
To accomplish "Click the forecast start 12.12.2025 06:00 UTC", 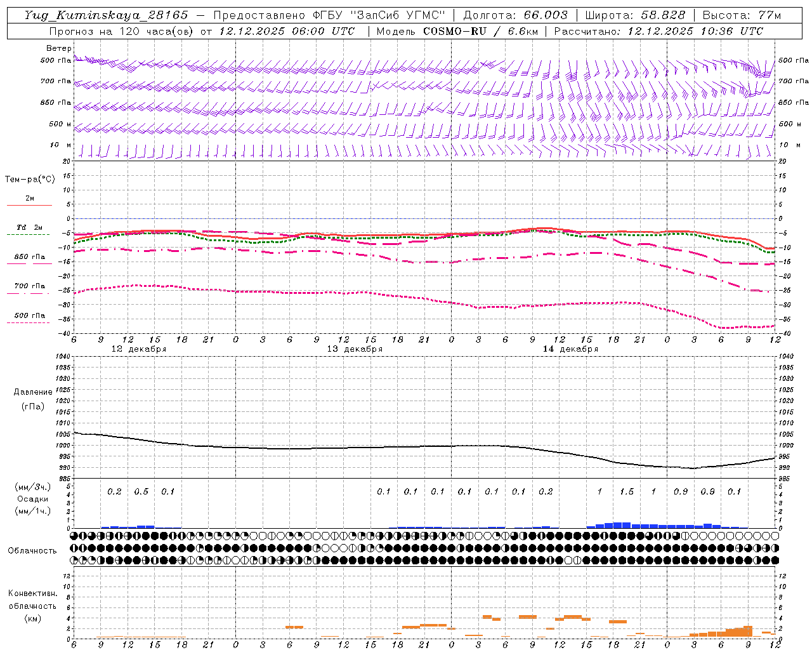I will tap(287, 31).
